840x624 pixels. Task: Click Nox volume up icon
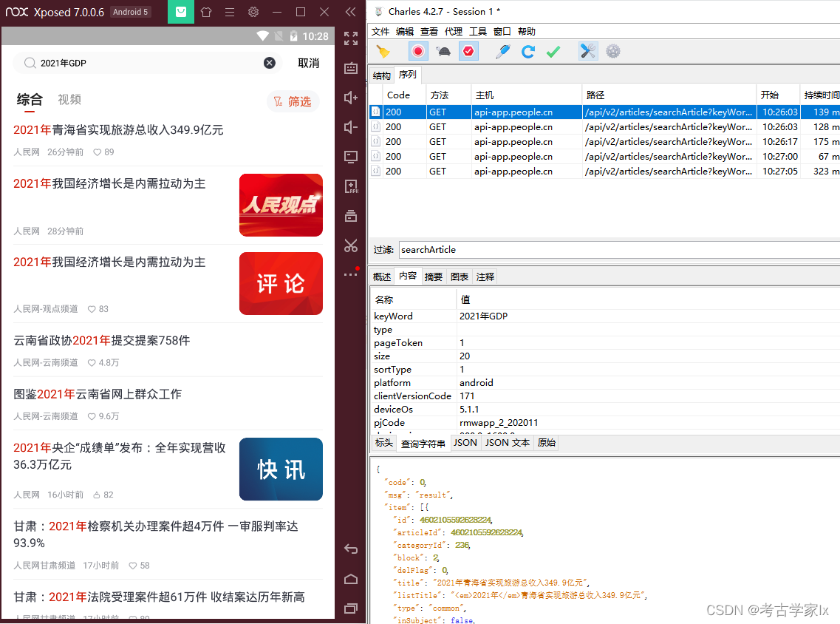click(351, 98)
